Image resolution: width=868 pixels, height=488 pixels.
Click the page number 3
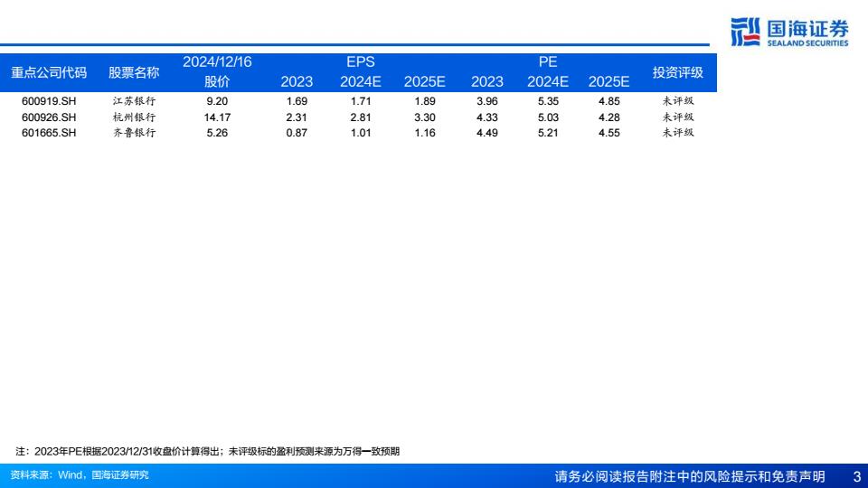click(x=857, y=476)
